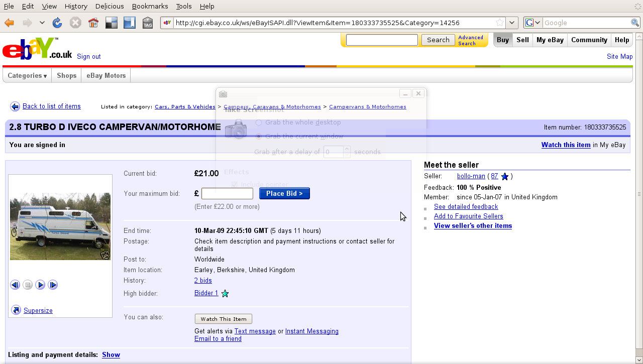Open the Bookmarks menu
Viewport: 643px width, 364px height.
150,6
